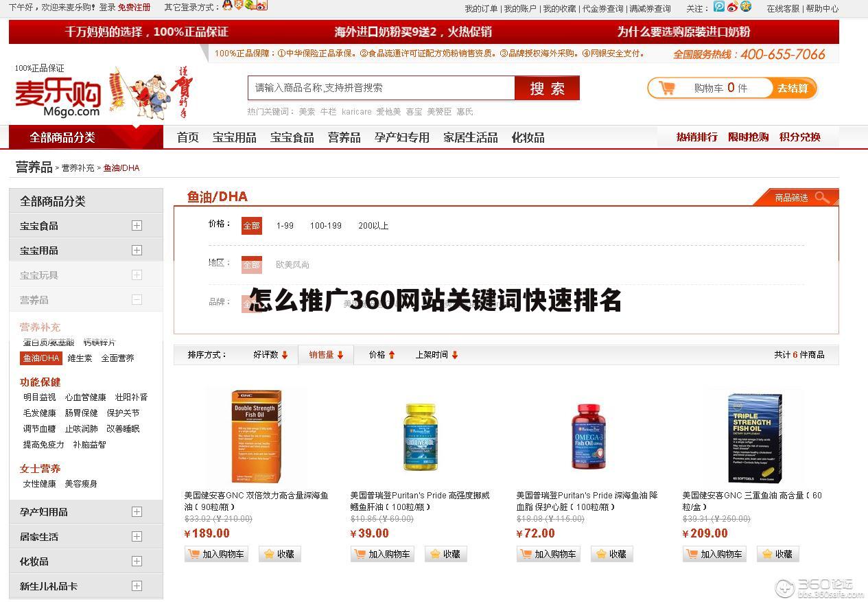Sort by 好评数 arrow icon

click(285, 355)
